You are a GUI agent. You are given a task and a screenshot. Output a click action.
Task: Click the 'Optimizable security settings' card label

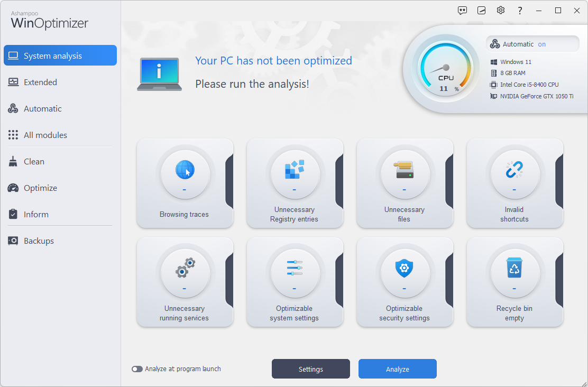pos(404,313)
